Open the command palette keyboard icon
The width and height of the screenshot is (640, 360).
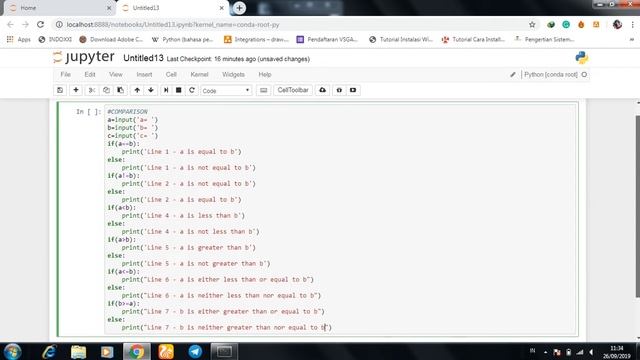pyautogui.click(x=264, y=90)
